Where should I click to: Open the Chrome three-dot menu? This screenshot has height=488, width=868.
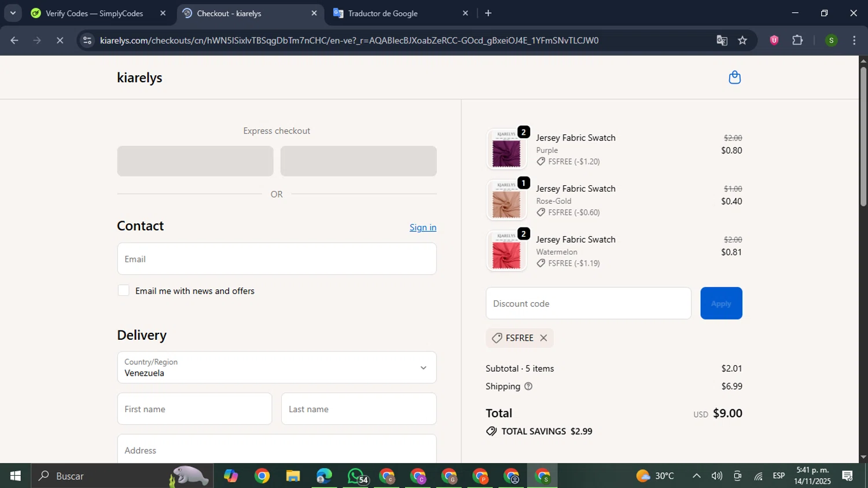(x=854, y=41)
